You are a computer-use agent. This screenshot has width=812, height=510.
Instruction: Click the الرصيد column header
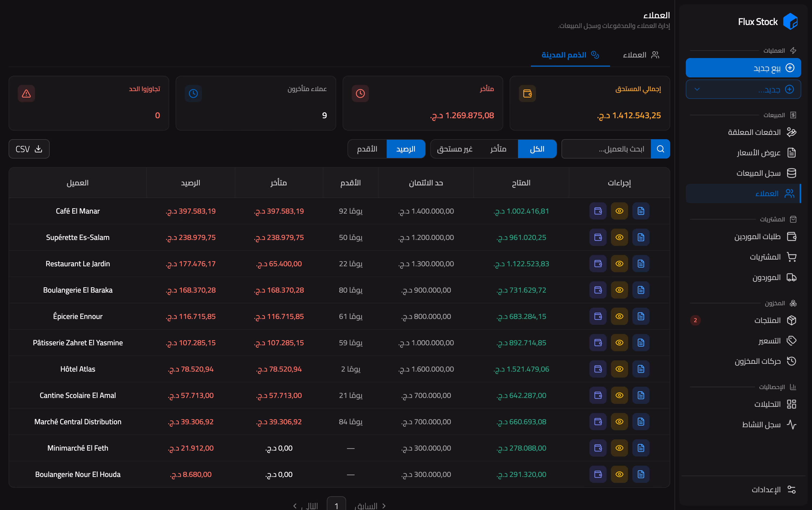pos(190,183)
